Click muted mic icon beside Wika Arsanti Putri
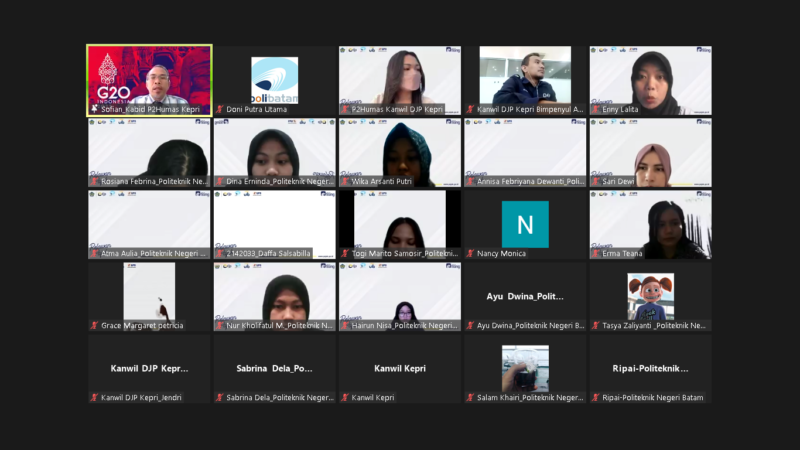Screen dimensions: 800x450 point(345,181)
